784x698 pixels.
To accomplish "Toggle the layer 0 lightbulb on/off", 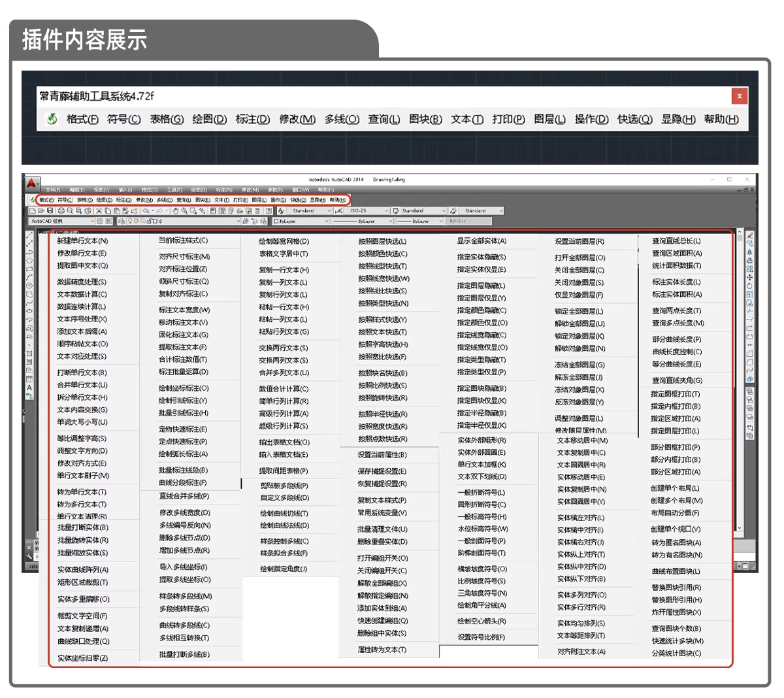I will click(x=130, y=221).
